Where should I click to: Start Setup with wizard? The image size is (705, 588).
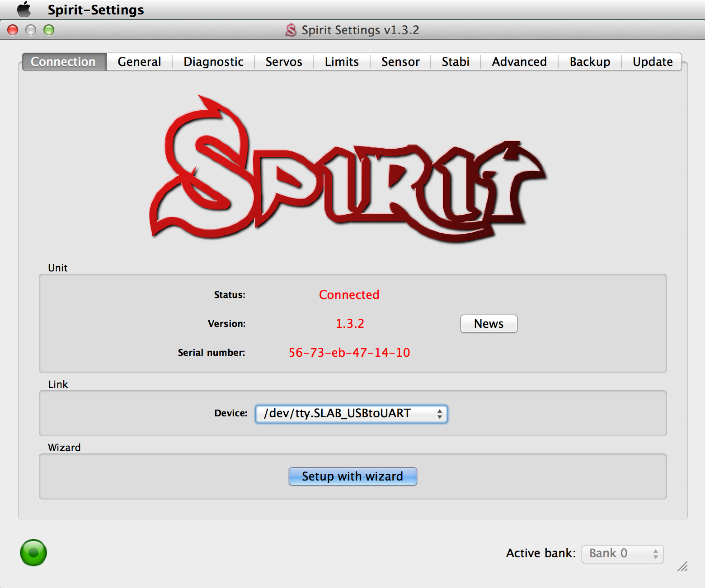(352, 476)
